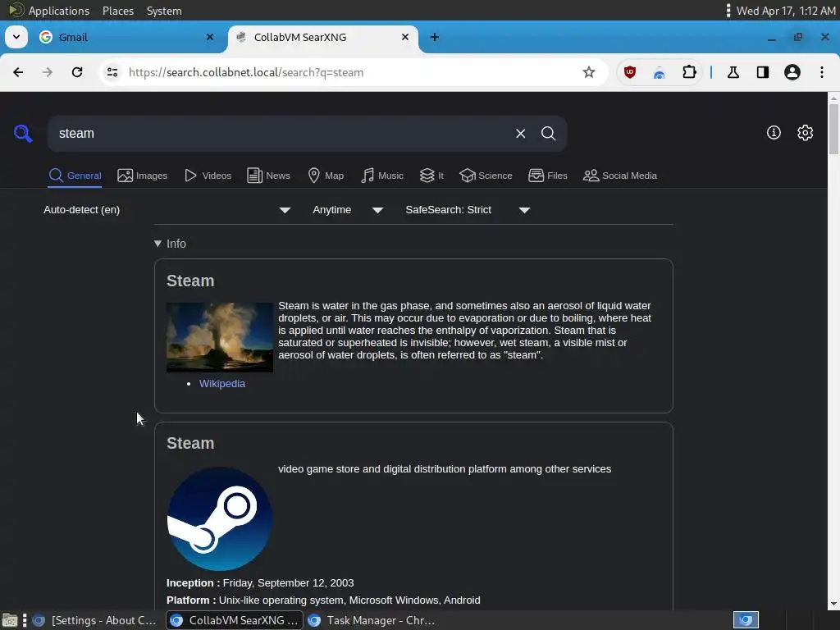This screenshot has height=630, width=840.
Task: Toggle the browser side panel
Action: tap(762, 72)
